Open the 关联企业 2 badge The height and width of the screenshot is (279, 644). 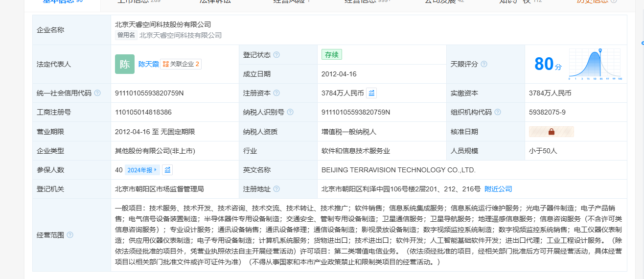181,64
